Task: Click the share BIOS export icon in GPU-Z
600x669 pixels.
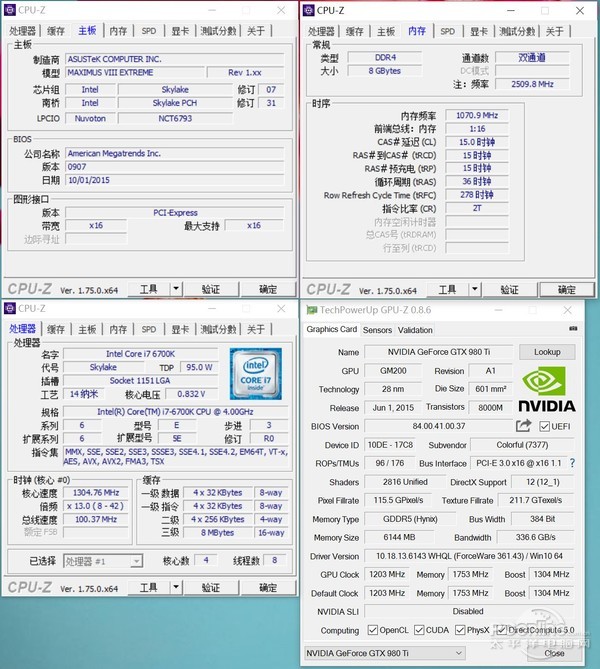Action: point(523,425)
